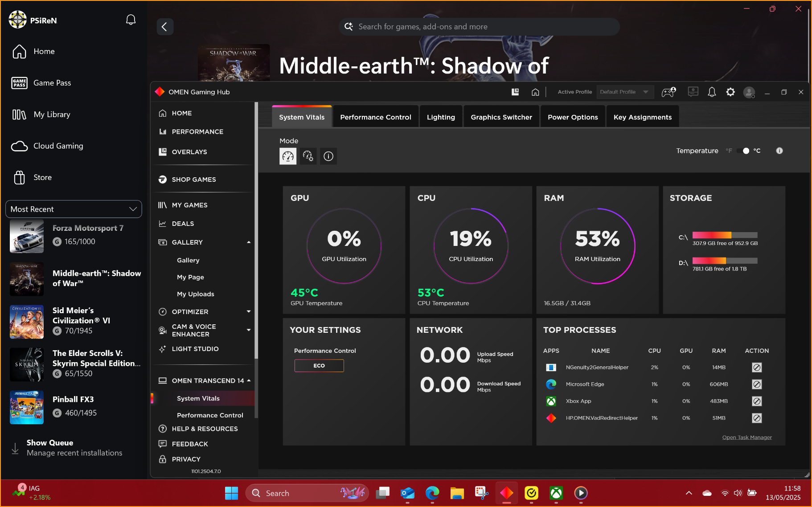Image resolution: width=812 pixels, height=507 pixels.
Task: Click Windows taskbar Search box
Action: (x=307, y=493)
